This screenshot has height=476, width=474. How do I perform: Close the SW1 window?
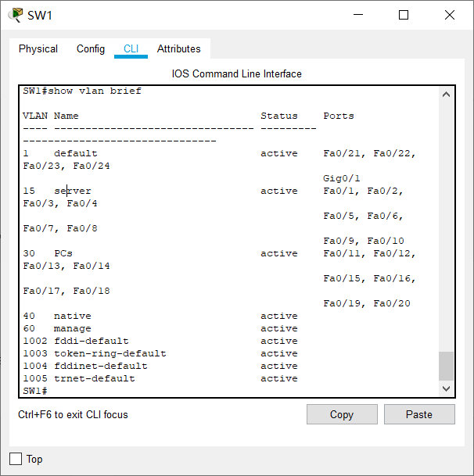[450, 15]
